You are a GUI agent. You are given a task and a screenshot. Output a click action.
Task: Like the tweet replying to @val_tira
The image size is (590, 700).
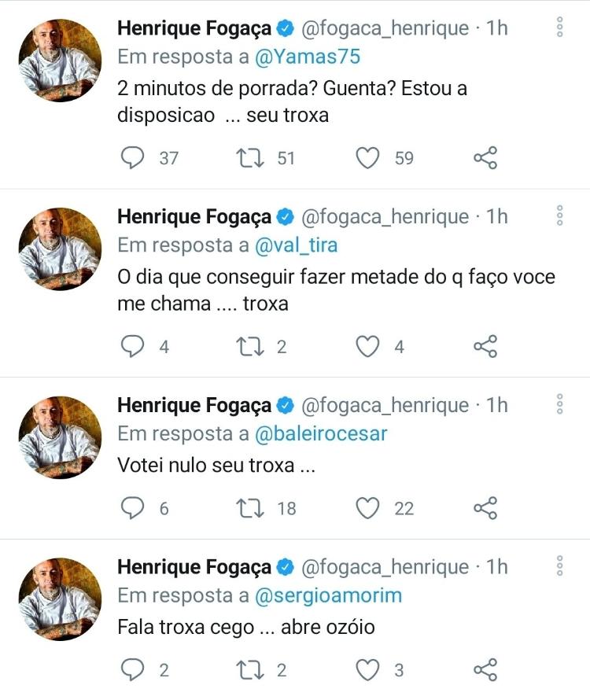367,346
